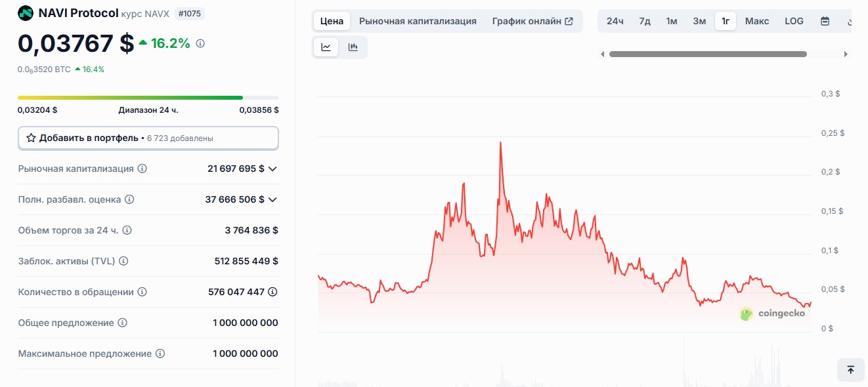Click the 0,05 $ axis label
The width and height of the screenshot is (868, 387).
point(833,289)
